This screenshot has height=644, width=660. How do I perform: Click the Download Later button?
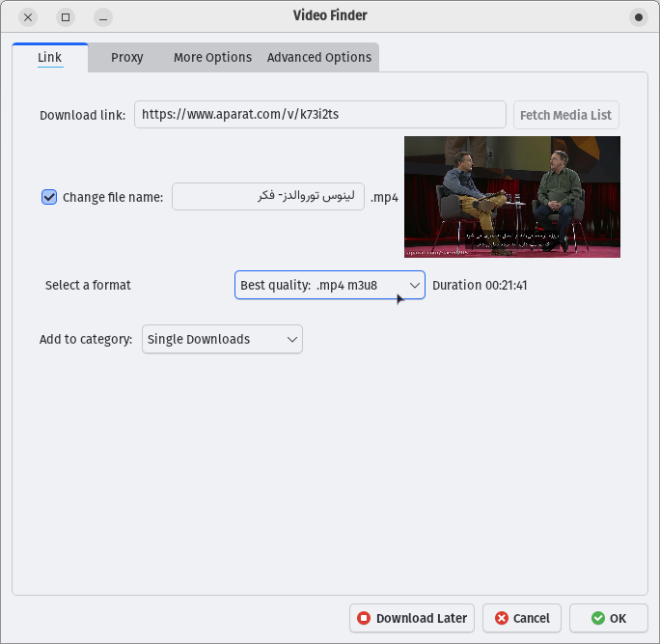point(412,618)
